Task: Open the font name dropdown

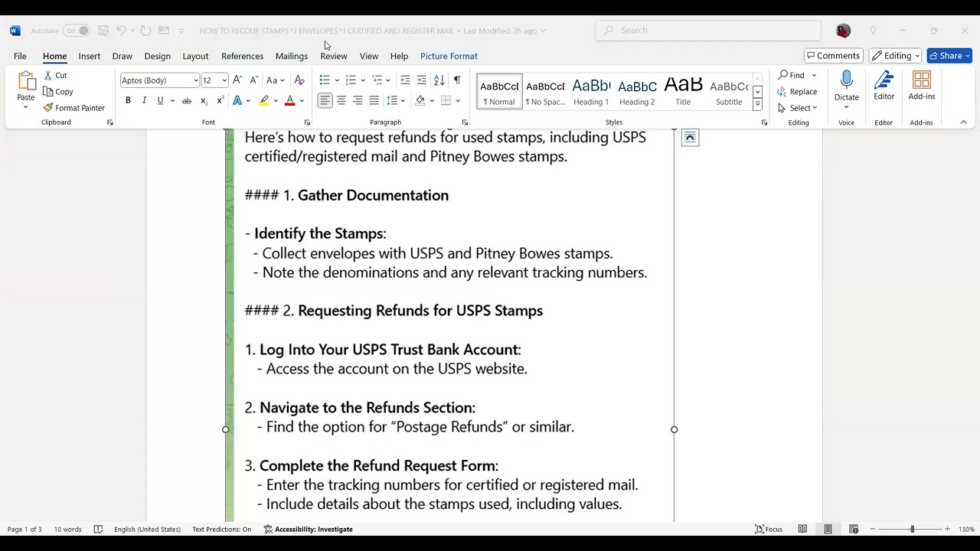Action: coord(196,80)
